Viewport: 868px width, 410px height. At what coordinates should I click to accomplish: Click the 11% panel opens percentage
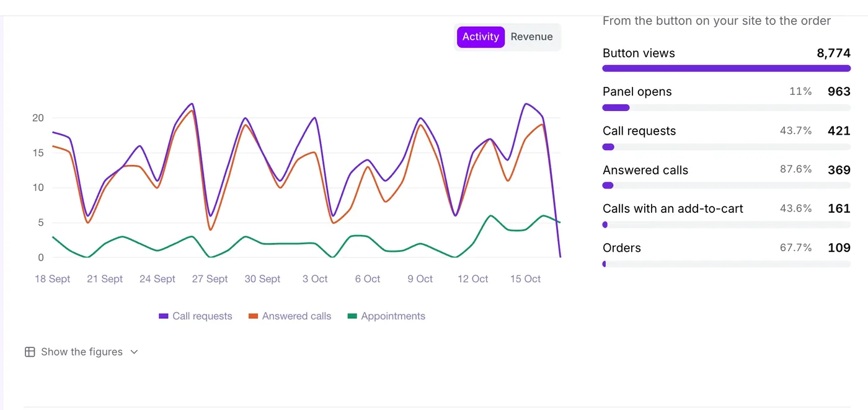point(800,92)
